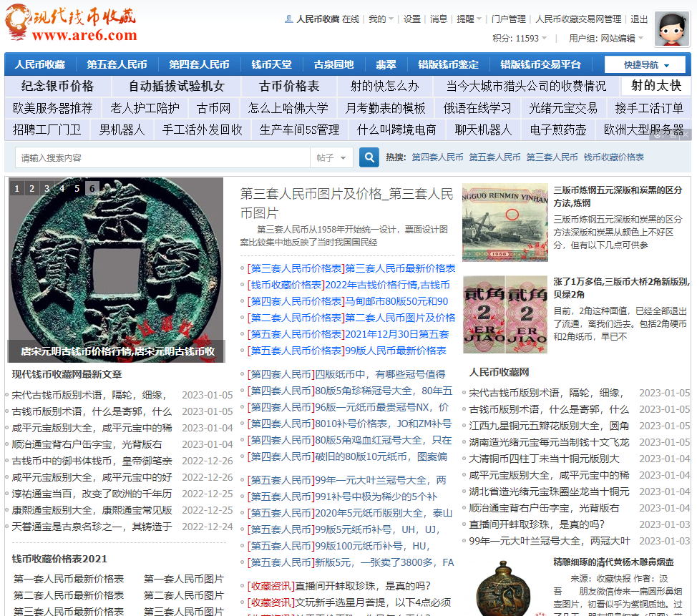Click the 退出 logout link
The height and width of the screenshot is (616, 697).
click(639, 19)
